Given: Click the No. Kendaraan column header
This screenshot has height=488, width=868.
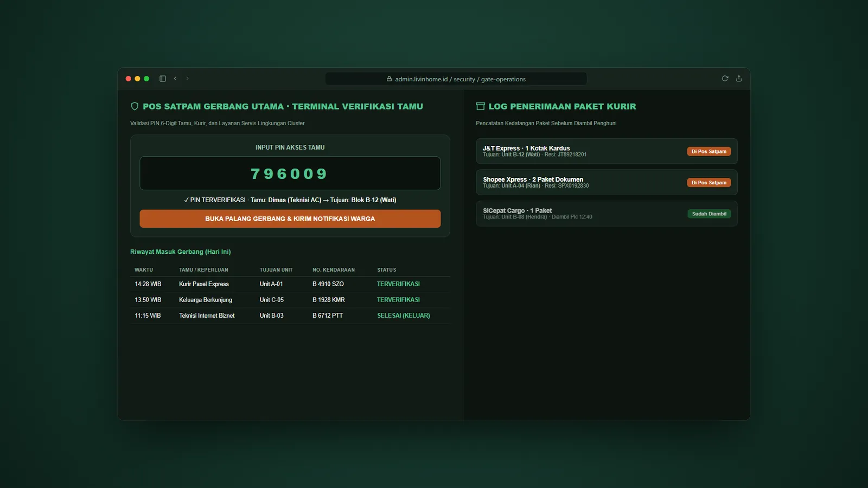Looking at the screenshot, I should [x=334, y=269].
